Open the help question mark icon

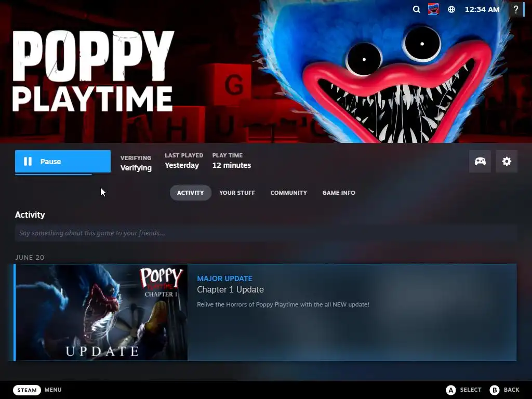[516, 9]
